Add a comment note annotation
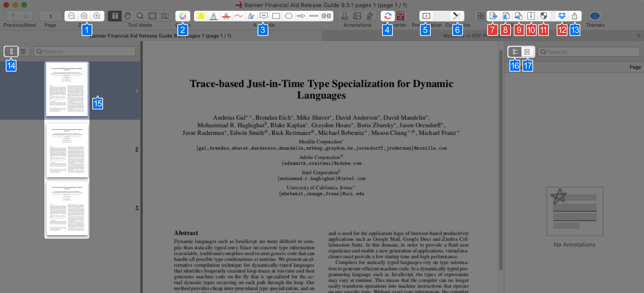644x293 pixels. point(264,16)
